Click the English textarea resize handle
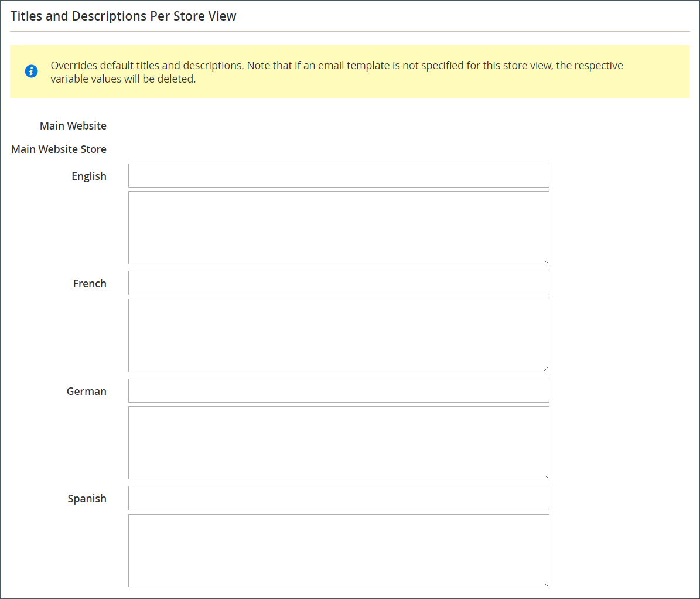Viewport: 700px width, 599px height. (546, 261)
